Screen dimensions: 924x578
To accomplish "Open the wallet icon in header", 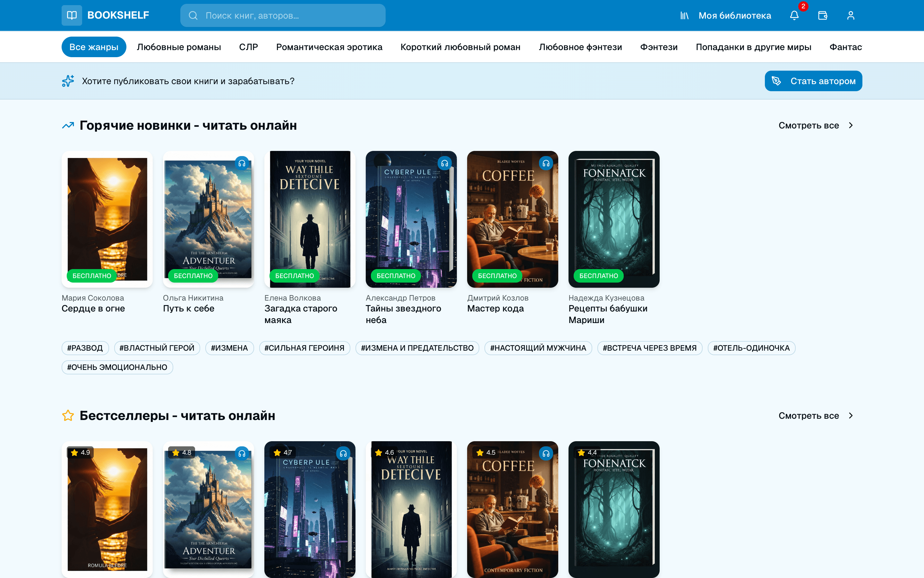I will (x=822, y=15).
